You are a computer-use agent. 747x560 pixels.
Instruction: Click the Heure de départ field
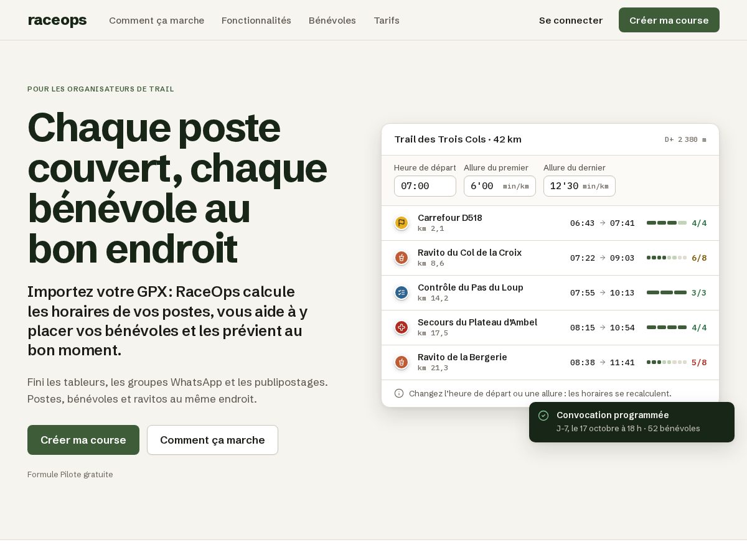tap(425, 186)
